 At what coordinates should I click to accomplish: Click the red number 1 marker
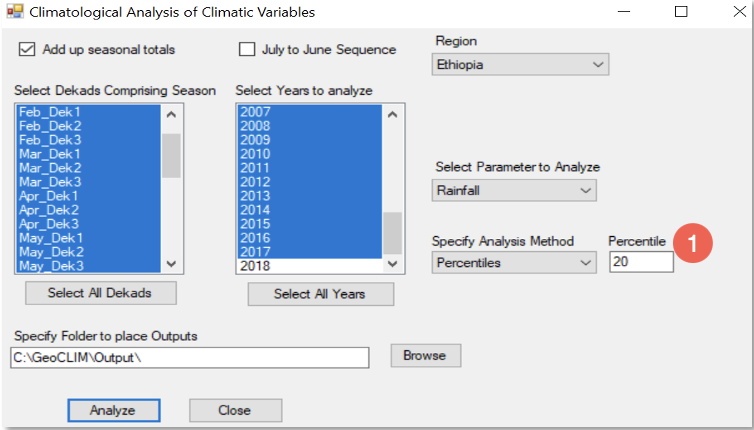coord(693,244)
